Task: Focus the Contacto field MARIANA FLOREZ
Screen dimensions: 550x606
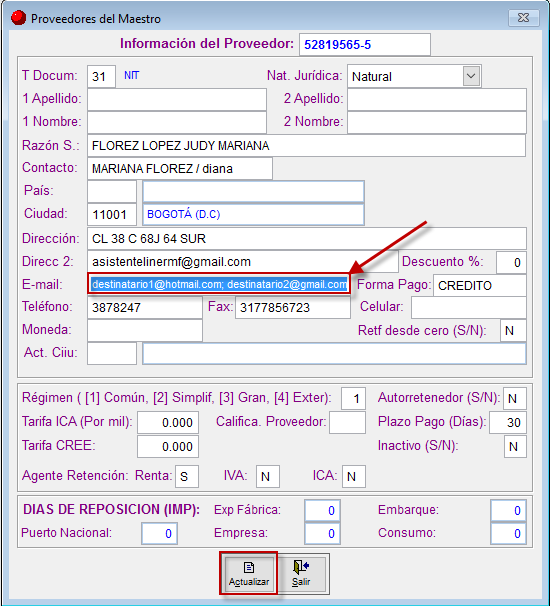Action: [180, 169]
